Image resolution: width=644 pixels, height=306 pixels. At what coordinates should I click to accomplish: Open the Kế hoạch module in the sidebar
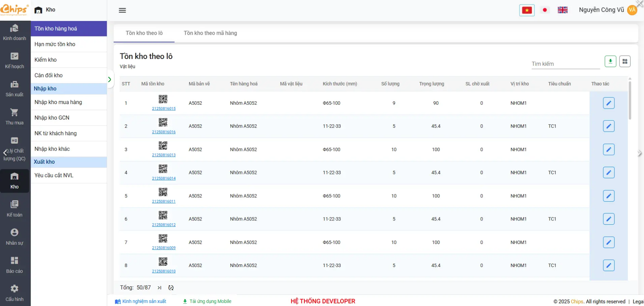coord(14,61)
